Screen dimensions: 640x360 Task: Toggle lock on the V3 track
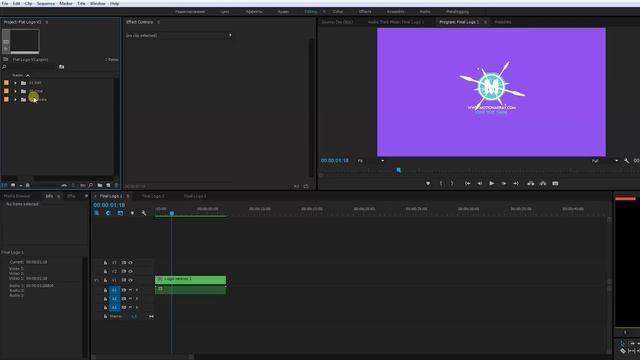tap(105, 263)
